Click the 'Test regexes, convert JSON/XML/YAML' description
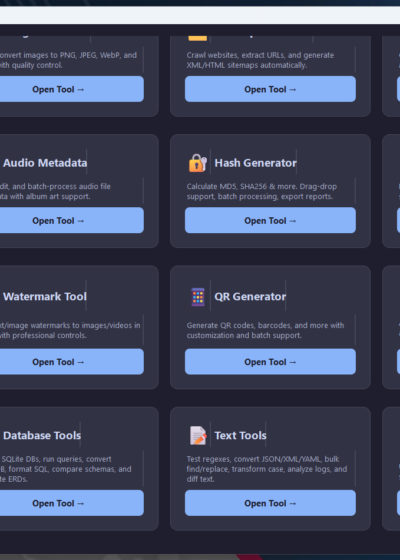 point(267,469)
